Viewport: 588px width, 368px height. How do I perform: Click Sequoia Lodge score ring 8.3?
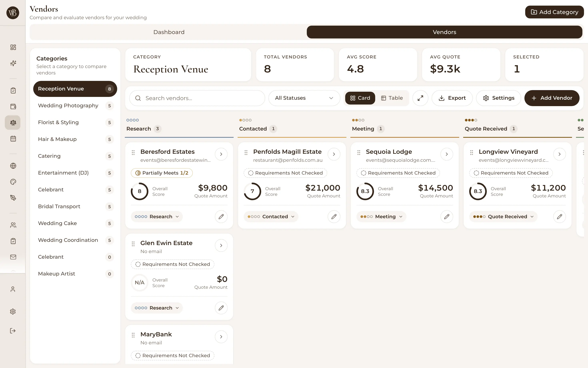click(x=365, y=191)
